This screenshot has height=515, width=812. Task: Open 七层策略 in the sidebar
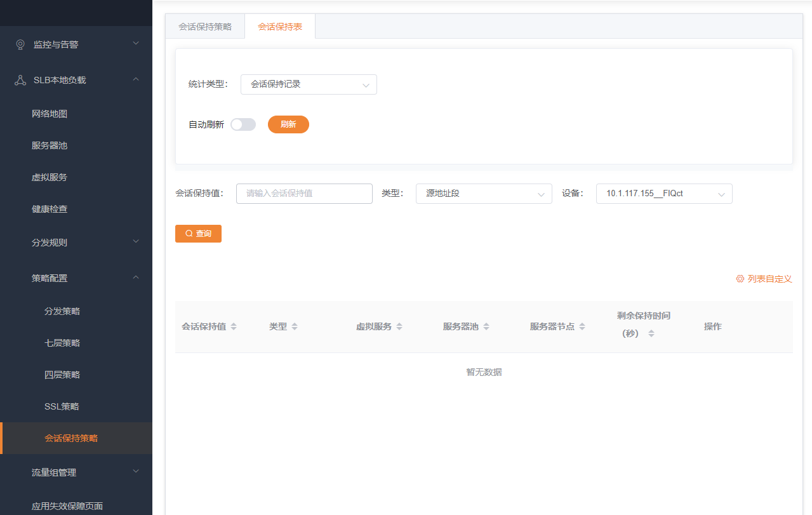(62, 343)
